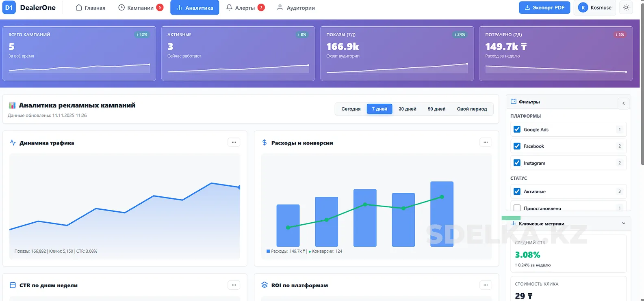Select the 30 дней period button

(407, 109)
